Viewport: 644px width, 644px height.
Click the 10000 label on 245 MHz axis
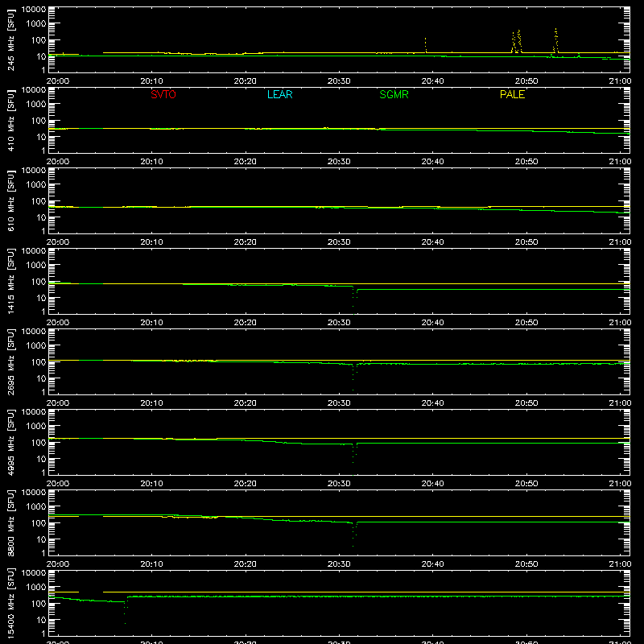[34, 10]
